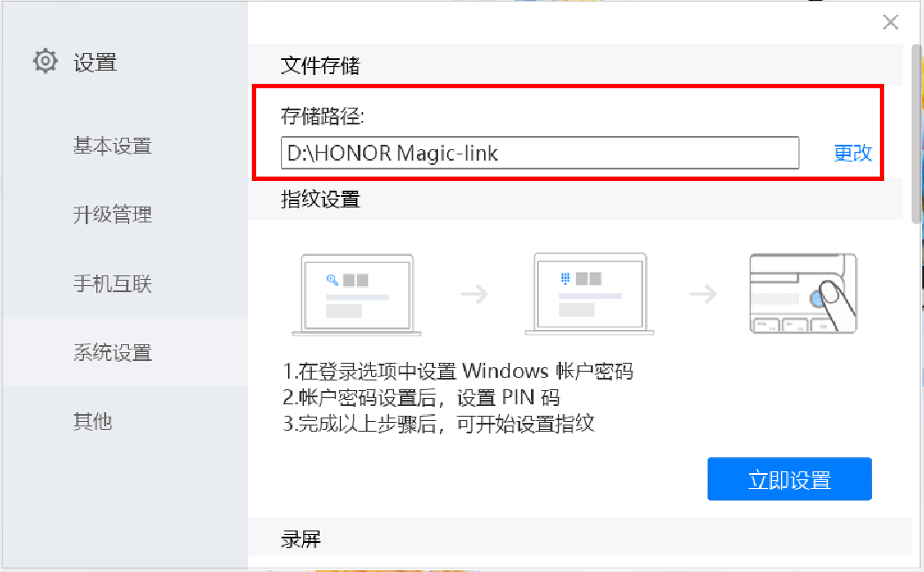924x572 pixels.
Task: Select 手机互联 from the sidebar
Action: (112, 283)
